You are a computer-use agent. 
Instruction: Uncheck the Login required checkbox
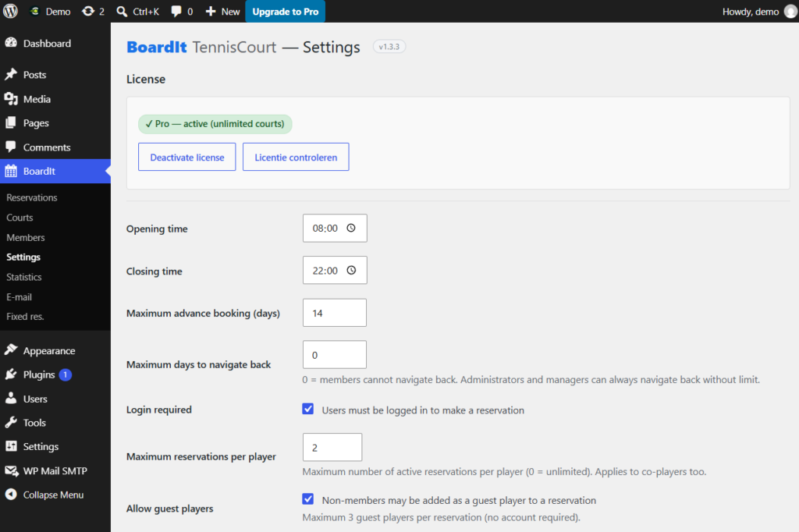[x=307, y=410]
